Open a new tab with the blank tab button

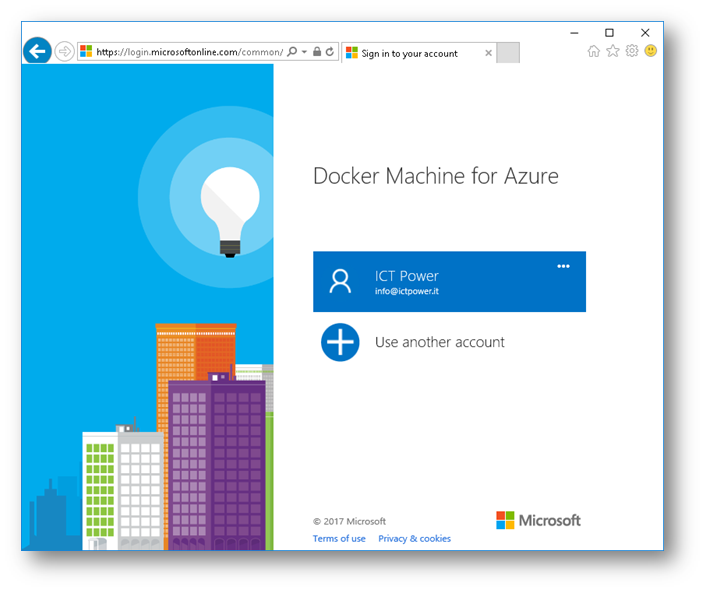508,53
